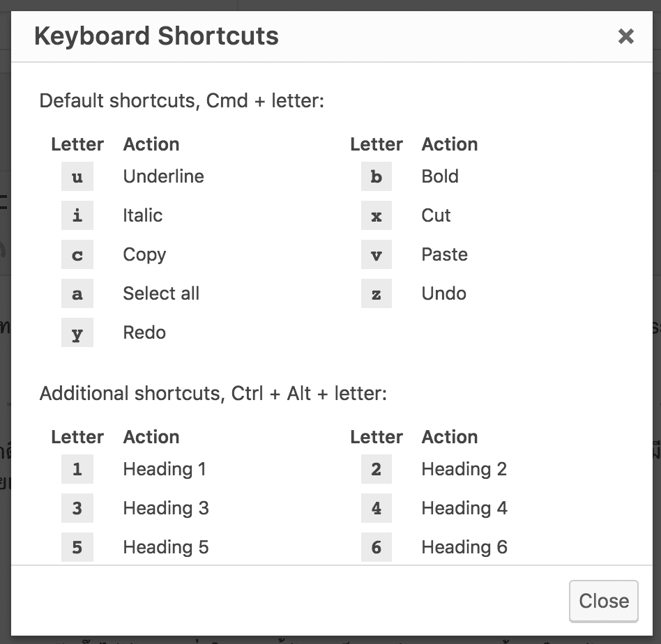661x644 pixels.
Task: Click the 'b' Bold key badge
Action: (377, 177)
